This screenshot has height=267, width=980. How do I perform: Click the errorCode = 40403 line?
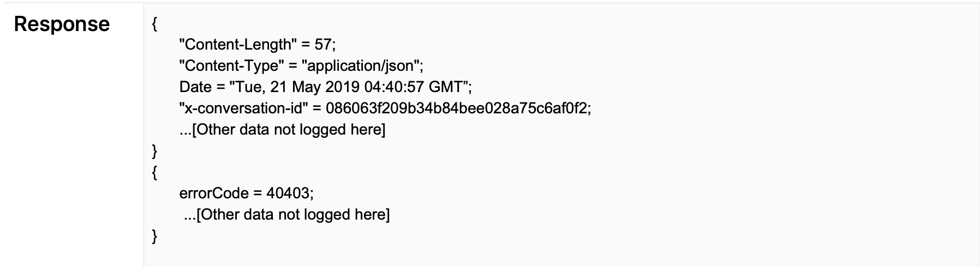coord(247,193)
